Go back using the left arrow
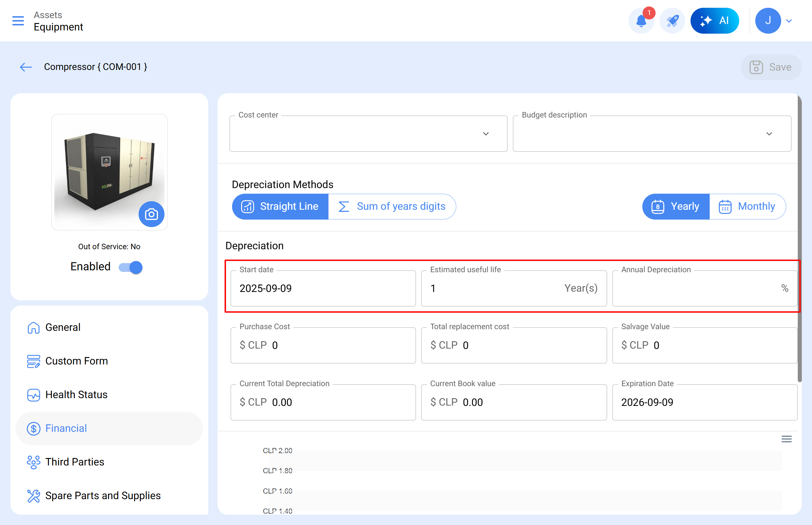The width and height of the screenshot is (812, 525). click(26, 67)
